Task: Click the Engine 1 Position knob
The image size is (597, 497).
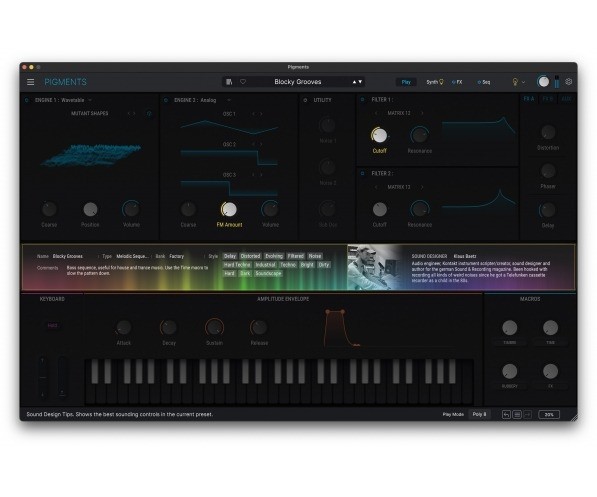Action: coord(90,209)
